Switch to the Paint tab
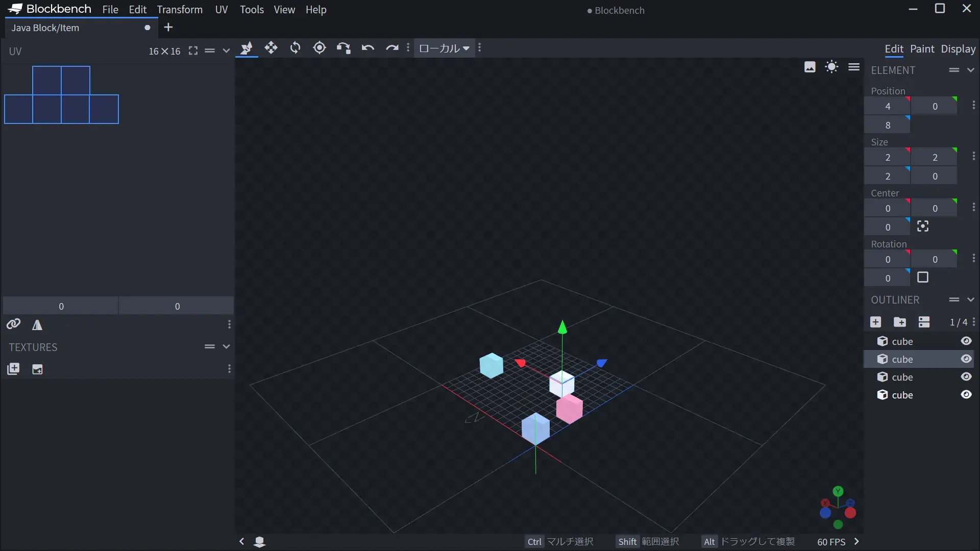This screenshot has height=551, width=980. (x=922, y=49)
